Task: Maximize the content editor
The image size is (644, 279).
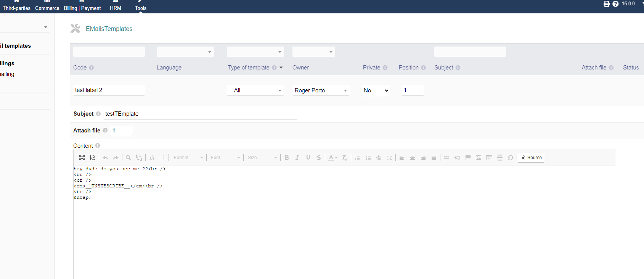Action: 82,158
